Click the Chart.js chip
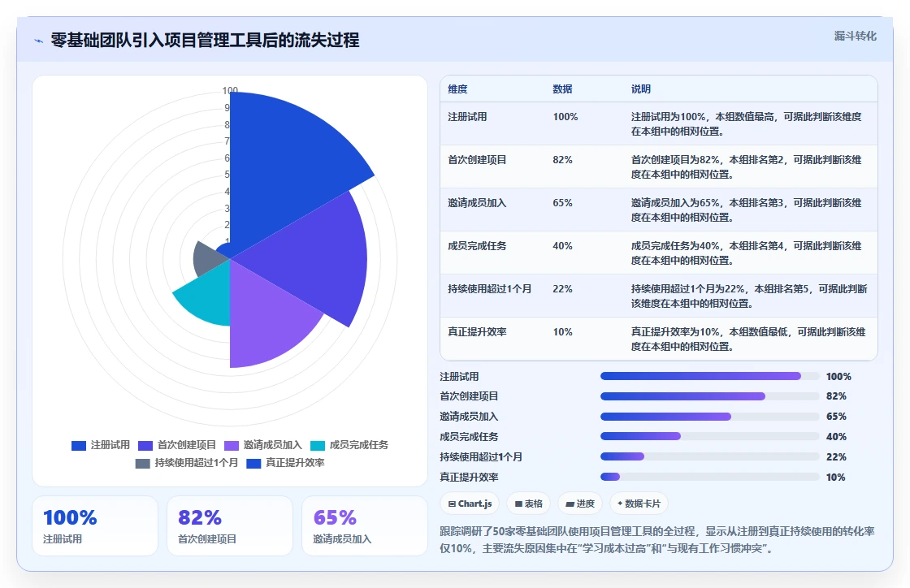Viewport: 910px width, 588px height. point(470,504)
